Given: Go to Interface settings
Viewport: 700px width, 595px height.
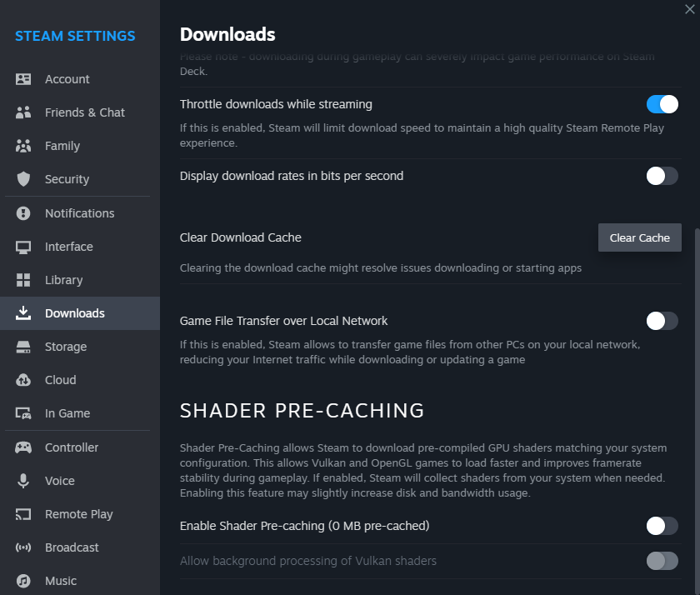Looking at the screenshot, I should tap(69, 247).
